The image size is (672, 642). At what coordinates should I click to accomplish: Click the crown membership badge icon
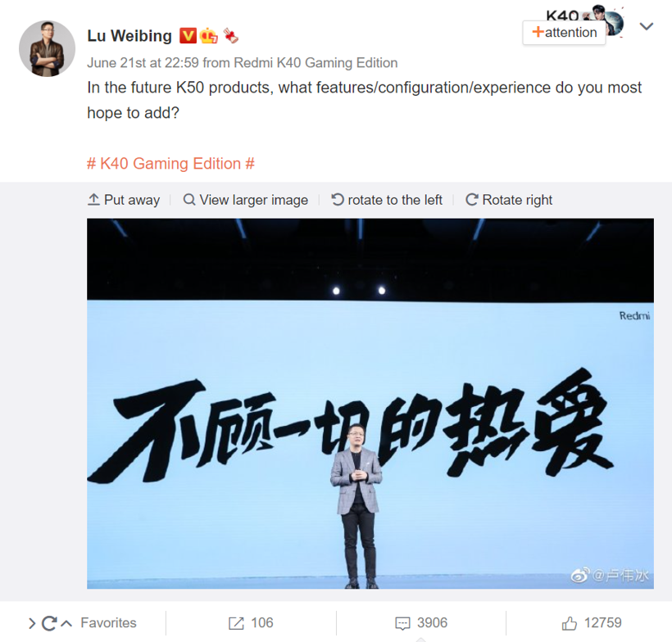209,36
